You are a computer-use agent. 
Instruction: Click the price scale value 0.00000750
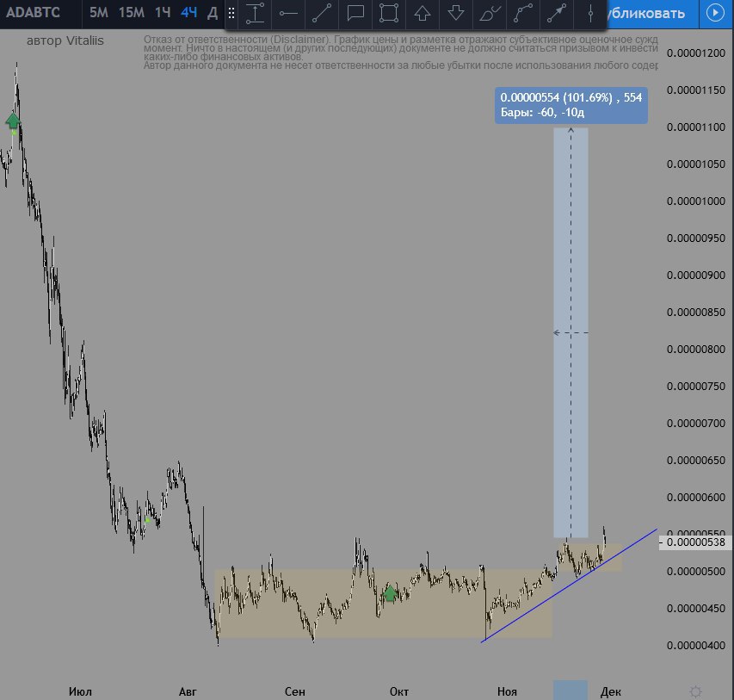coord(695,386)
